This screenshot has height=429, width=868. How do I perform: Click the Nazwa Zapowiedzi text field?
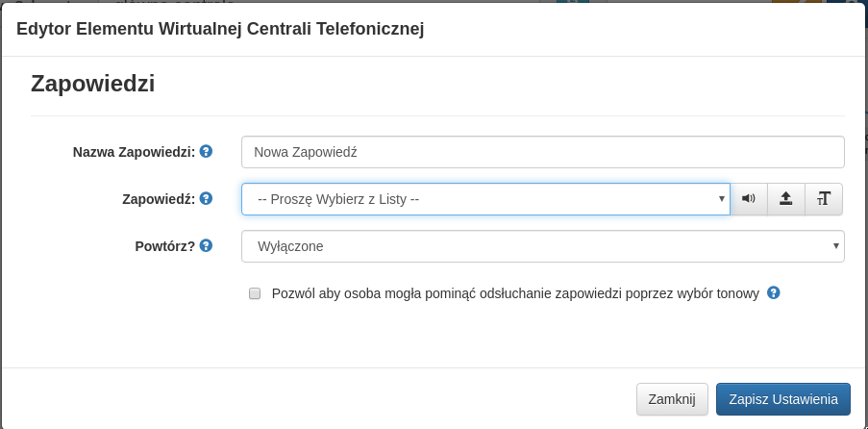(x=542, y=152)
